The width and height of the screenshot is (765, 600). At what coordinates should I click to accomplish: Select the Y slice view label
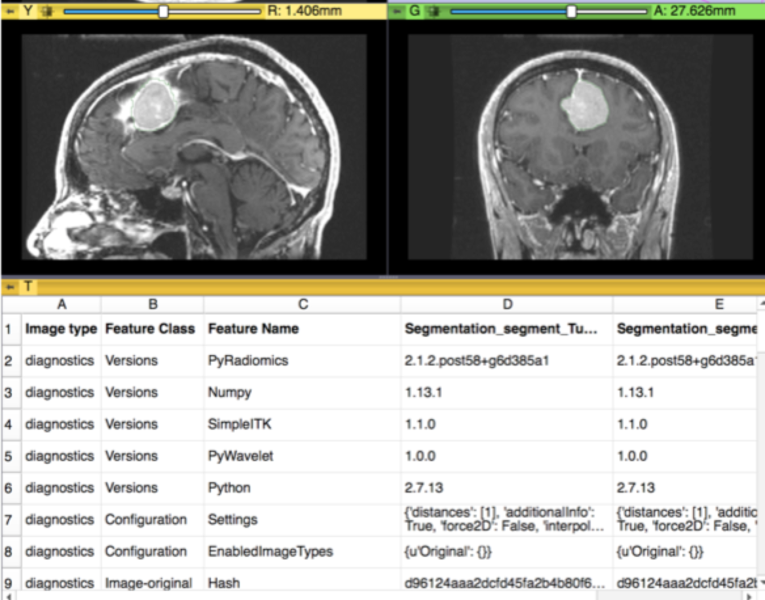pyautogui.click(x=27, y=11)
